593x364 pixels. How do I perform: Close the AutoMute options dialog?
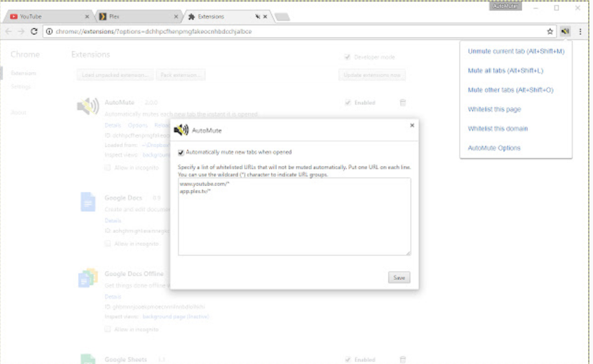click(412, 125)
